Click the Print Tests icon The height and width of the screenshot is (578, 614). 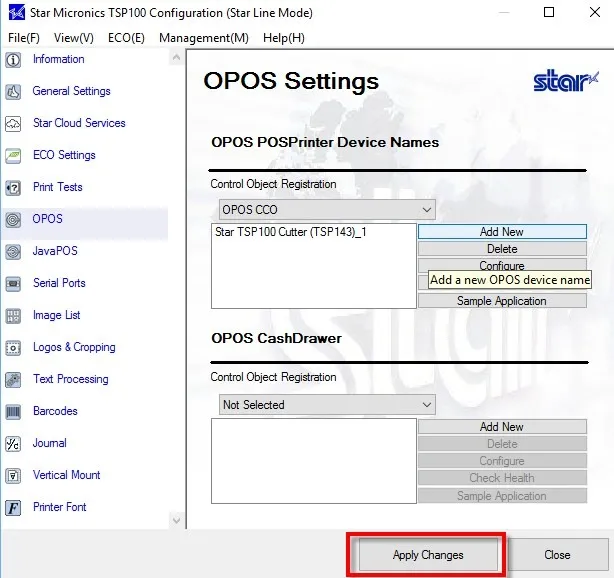13,188
